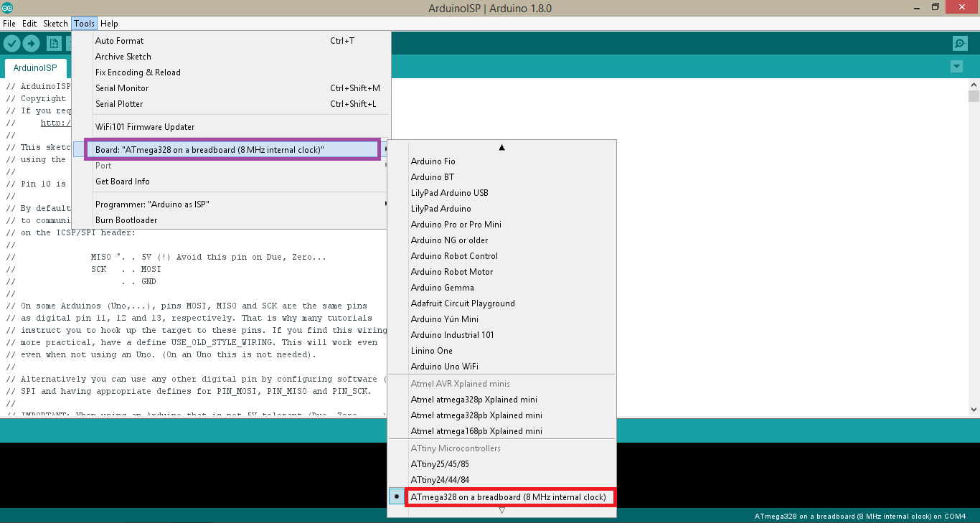Viewport: 980px width, 523px height.
Task: Launch WiFi101 Firmware Updater
Action: point(231,127)
